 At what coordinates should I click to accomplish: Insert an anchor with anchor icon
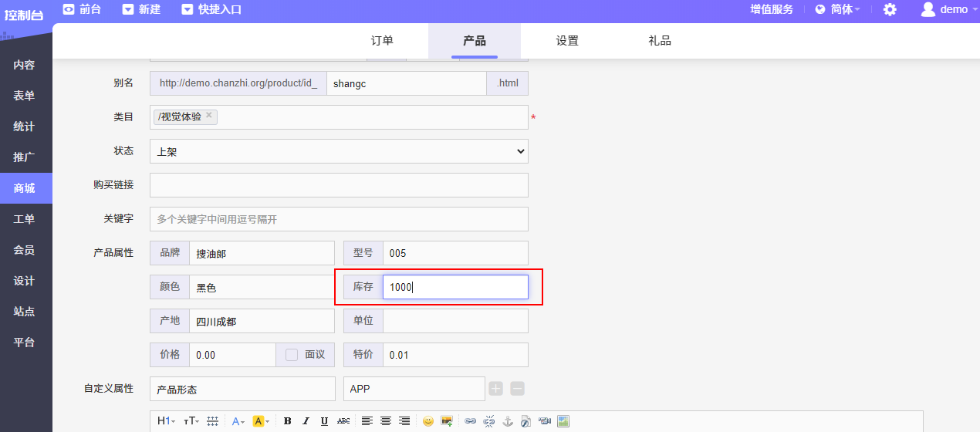(x=508, y=421)
